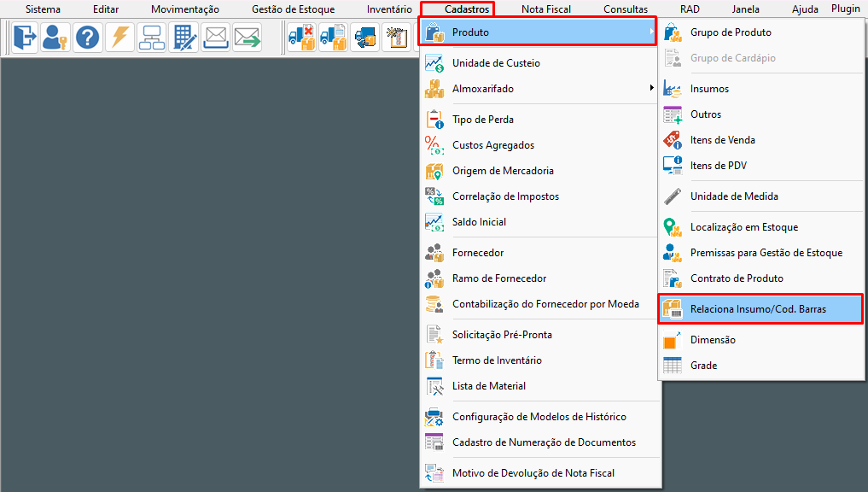Click the exit door toolbar icon
Image resolution: width=868 pixels, height=492 pixels.
[25, 38]
